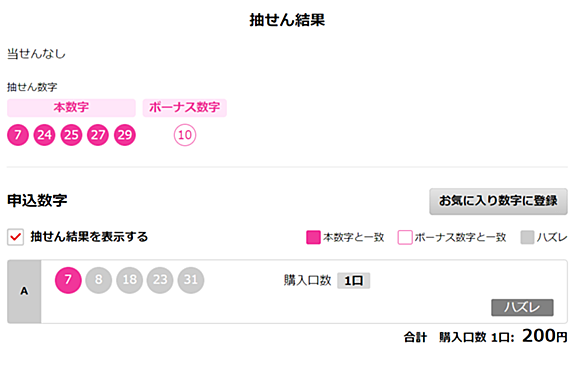Click gray entry number 23 in row A
Screen dimensions: 586x368
click(x=160, y=280)
